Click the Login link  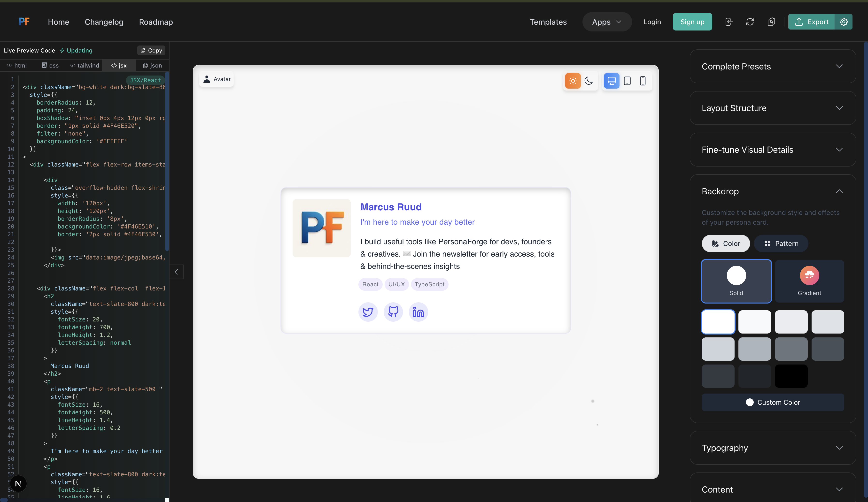click(652, 22)
